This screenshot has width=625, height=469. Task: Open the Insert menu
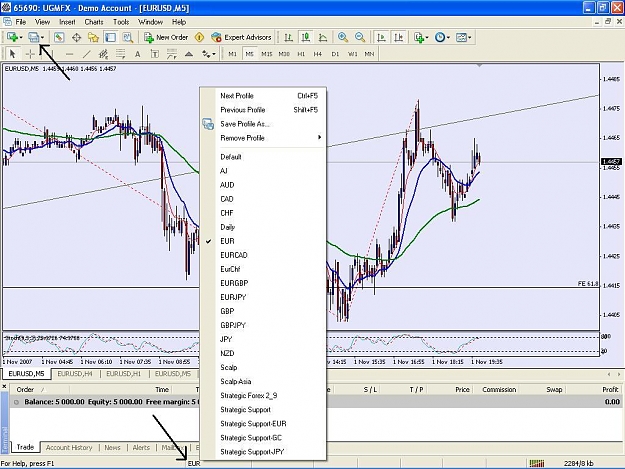point(67,22)
